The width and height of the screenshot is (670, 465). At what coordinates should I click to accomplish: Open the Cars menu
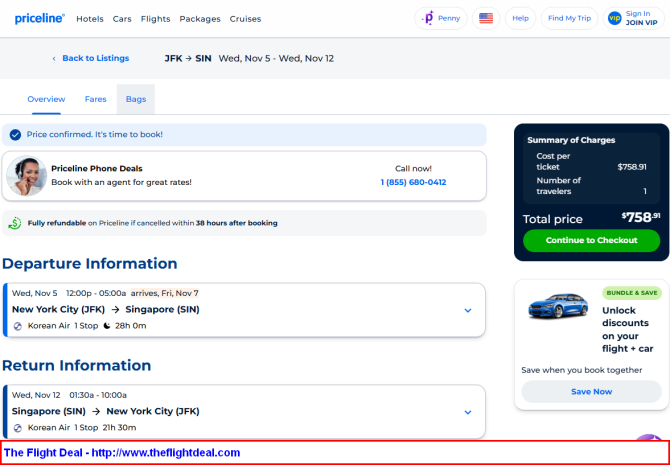[122, 19]
